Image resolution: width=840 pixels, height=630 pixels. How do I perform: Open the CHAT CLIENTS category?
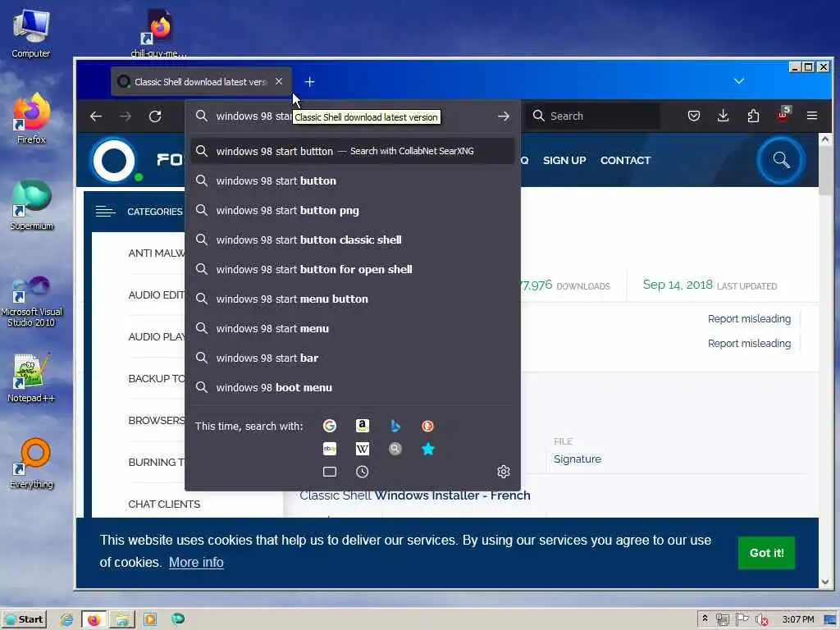[x=164, y=504]
